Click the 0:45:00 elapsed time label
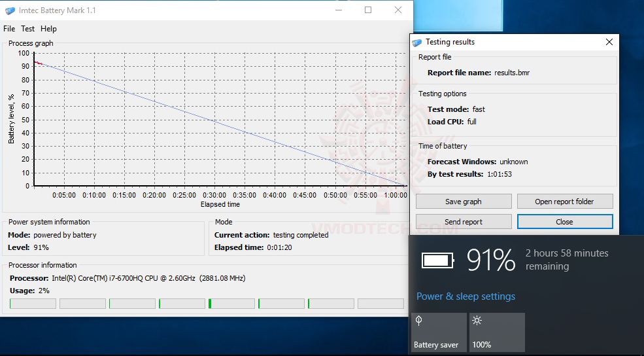This screenshot has height=356, width=644. (x=305, y=195)
